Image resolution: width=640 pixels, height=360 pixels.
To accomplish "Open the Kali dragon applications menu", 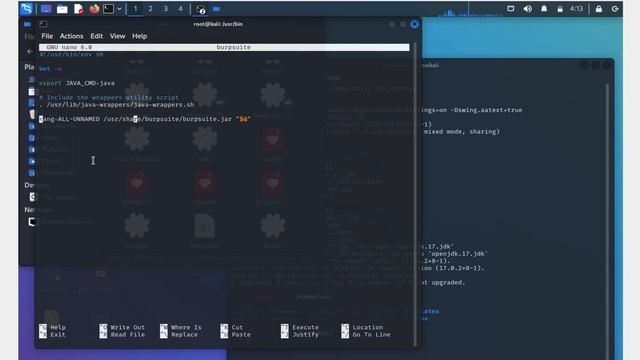I will [26, 9].
